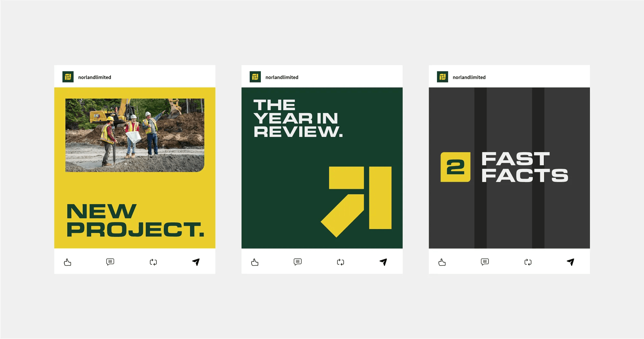The height and width of the screenshot is (339, 644).
Task: Click norlandlimited username on middle post
Action: 282,77
